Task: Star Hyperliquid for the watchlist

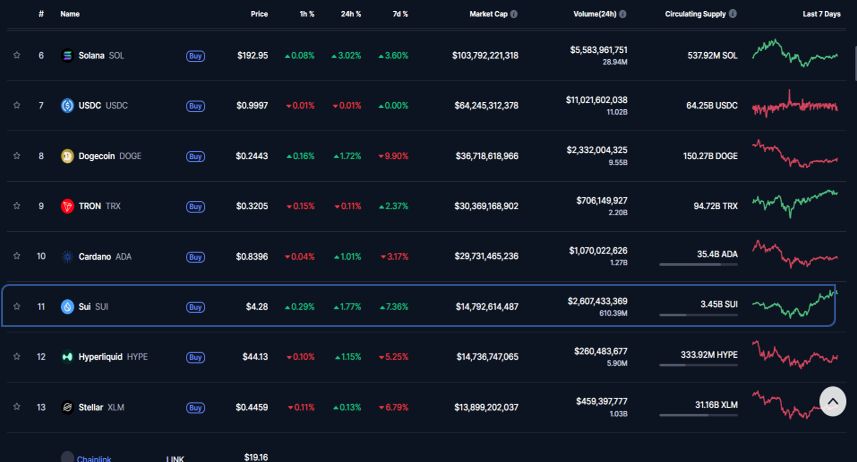Action: coord(16,356)
